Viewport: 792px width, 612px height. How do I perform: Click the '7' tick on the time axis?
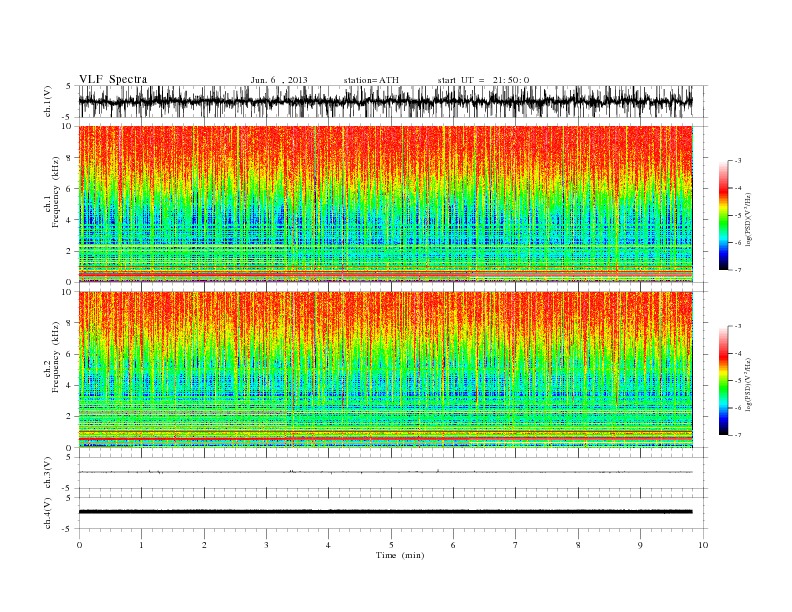coord(516,545)
